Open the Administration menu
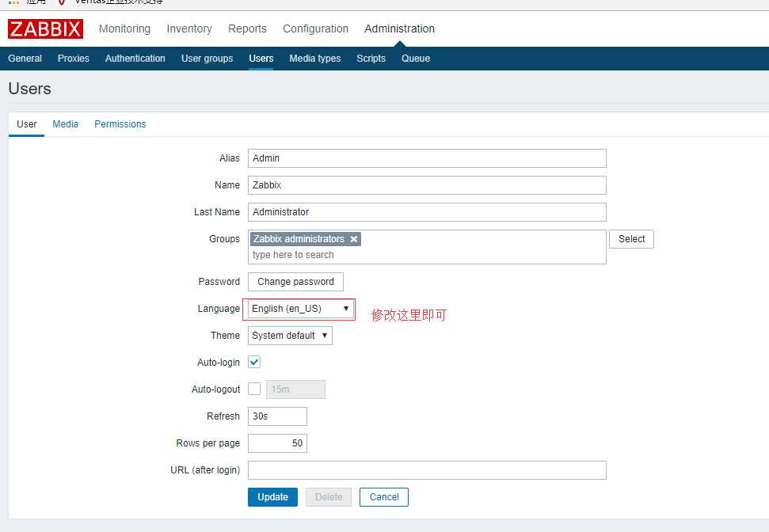 399,29
